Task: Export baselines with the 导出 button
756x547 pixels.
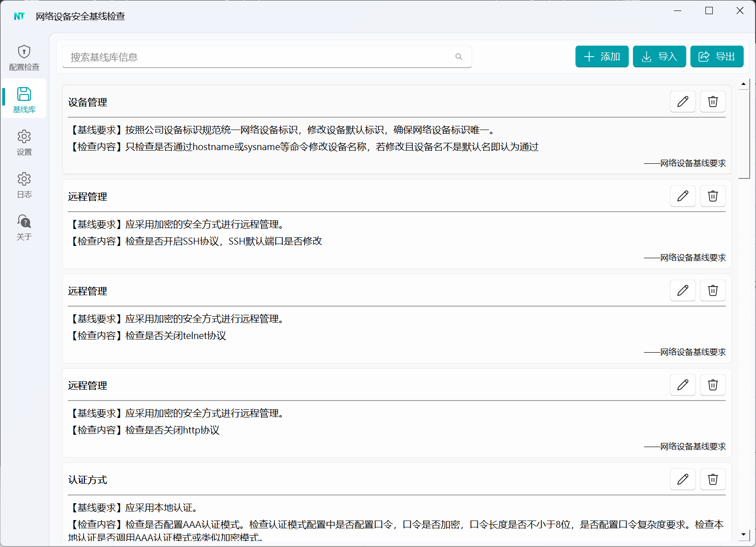Action: (x=717, y=57)
